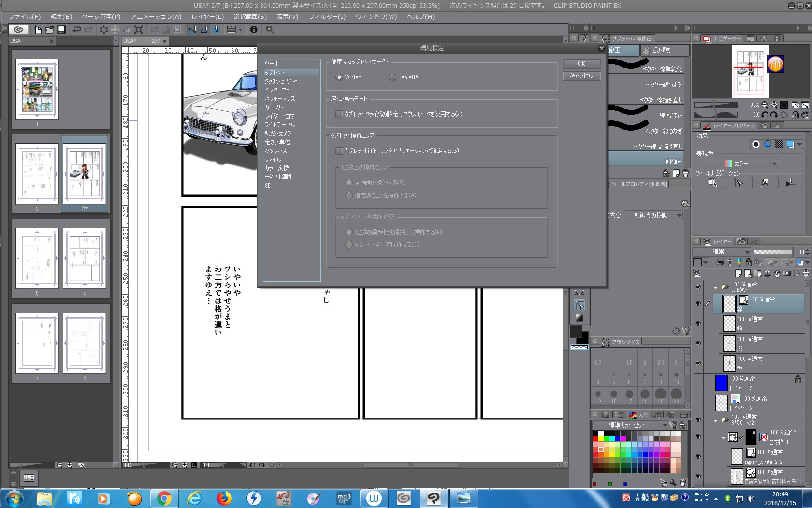Open the 通常 blend mode dropdown
This screenshot has height=508, width=812.
coord(721,252)
